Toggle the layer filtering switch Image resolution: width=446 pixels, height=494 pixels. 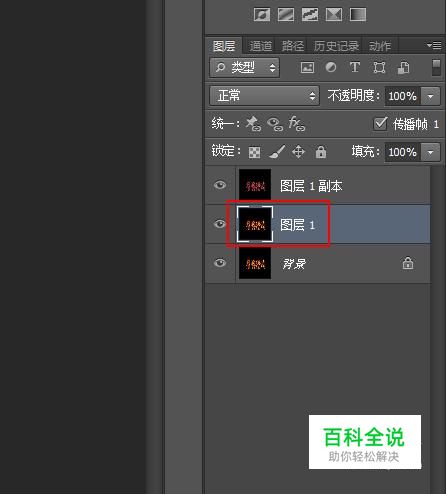[x=436, y=68]
